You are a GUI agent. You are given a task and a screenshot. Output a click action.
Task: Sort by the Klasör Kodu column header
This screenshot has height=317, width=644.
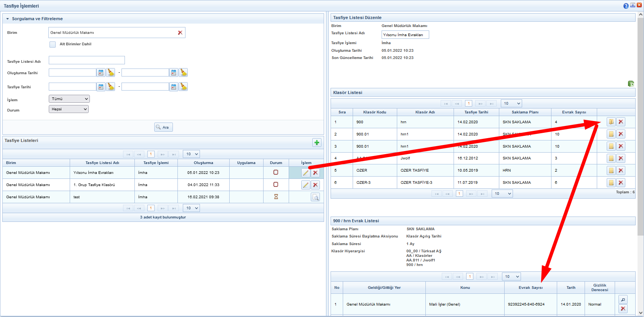374,112
